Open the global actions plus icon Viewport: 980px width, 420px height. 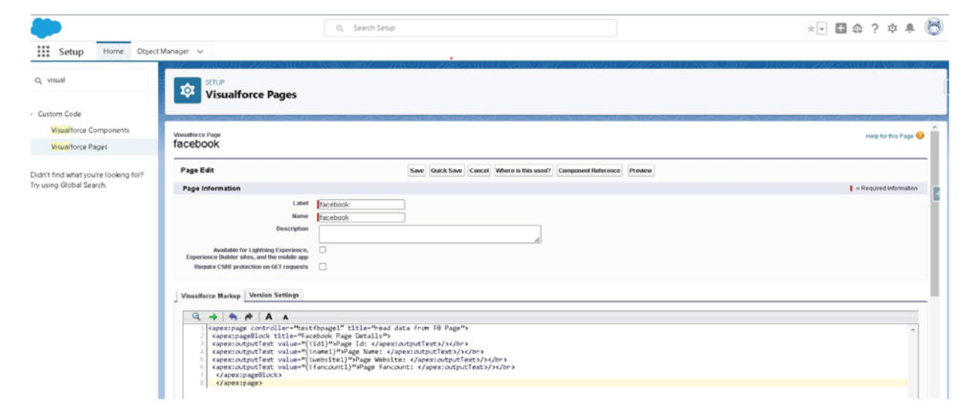tap(841, 28)
